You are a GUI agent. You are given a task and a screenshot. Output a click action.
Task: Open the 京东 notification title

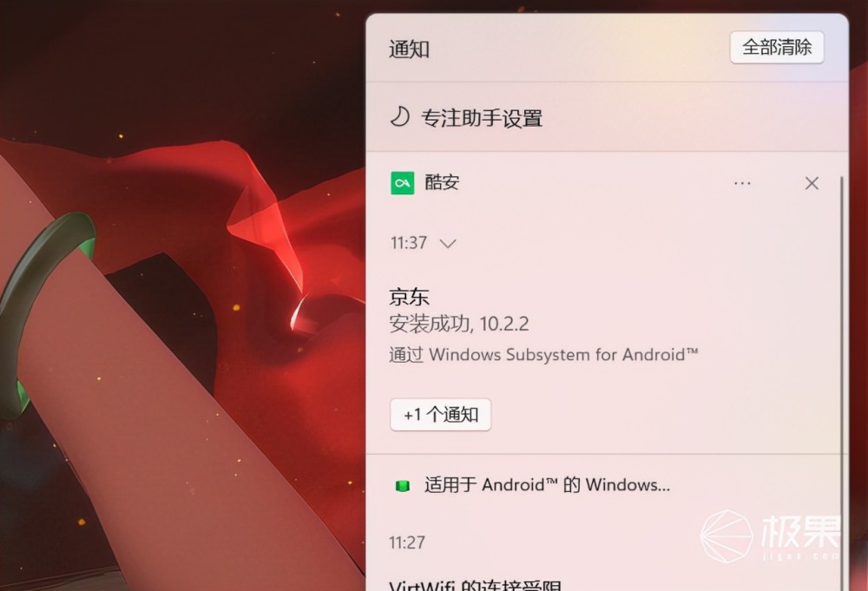pos(409,297)
